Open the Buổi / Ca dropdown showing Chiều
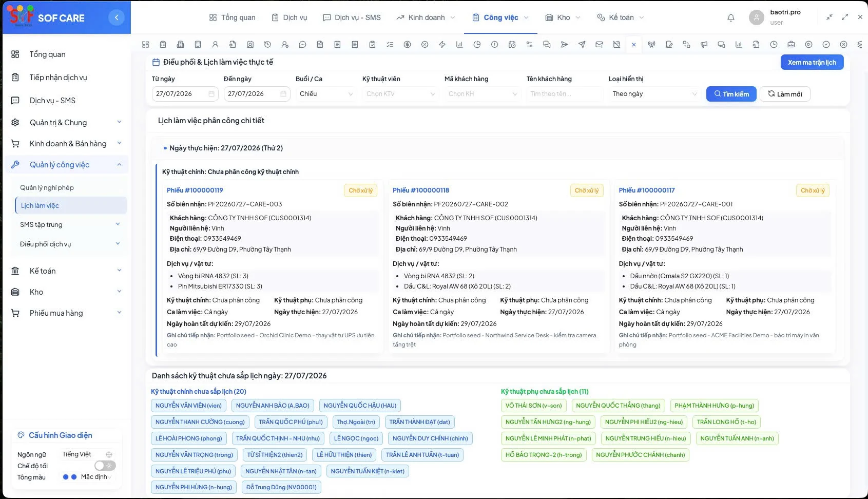868x499 pixels. point(326,94)
